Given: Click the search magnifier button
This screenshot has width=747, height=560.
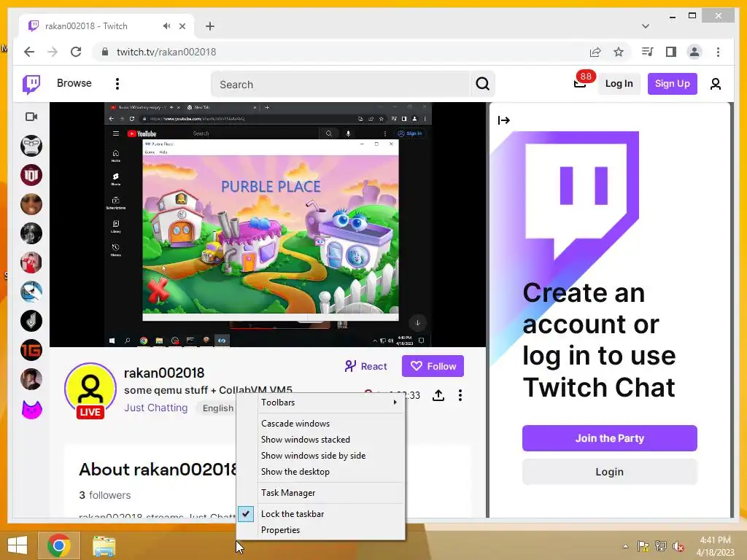Looking at the screenshot, I should point(482,85).
